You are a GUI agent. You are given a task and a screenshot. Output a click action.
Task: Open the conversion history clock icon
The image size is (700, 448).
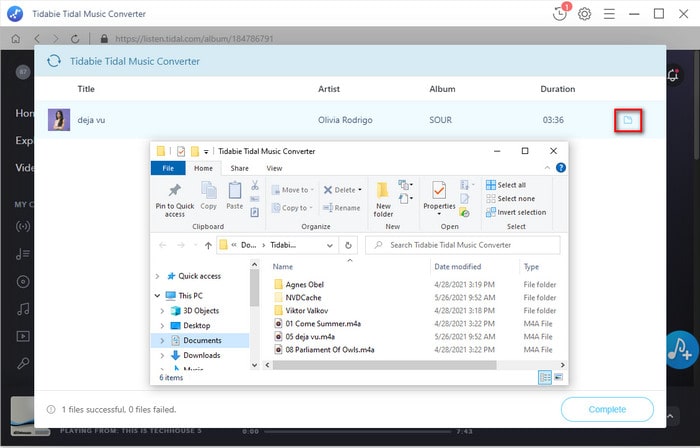tap(560, 14)
